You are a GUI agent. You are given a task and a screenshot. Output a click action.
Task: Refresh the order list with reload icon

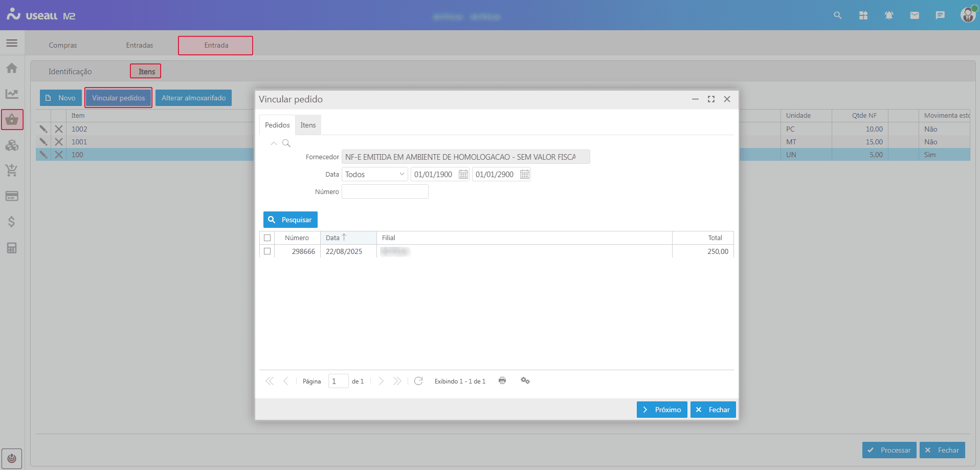click(418, 381)
